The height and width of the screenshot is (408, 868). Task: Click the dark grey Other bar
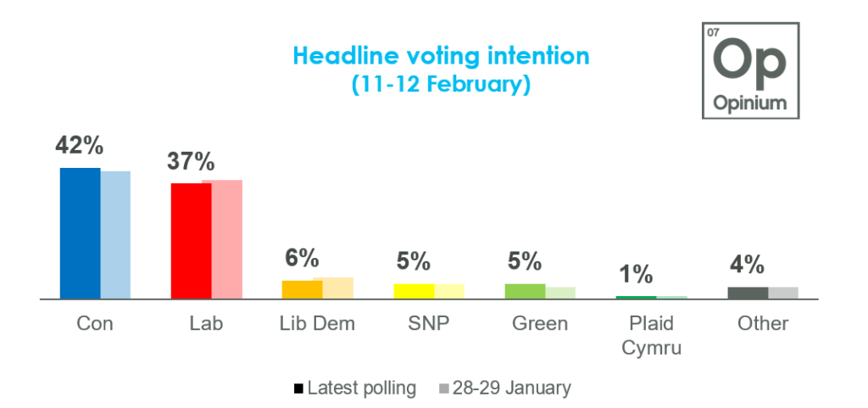[x=748, y=293]
